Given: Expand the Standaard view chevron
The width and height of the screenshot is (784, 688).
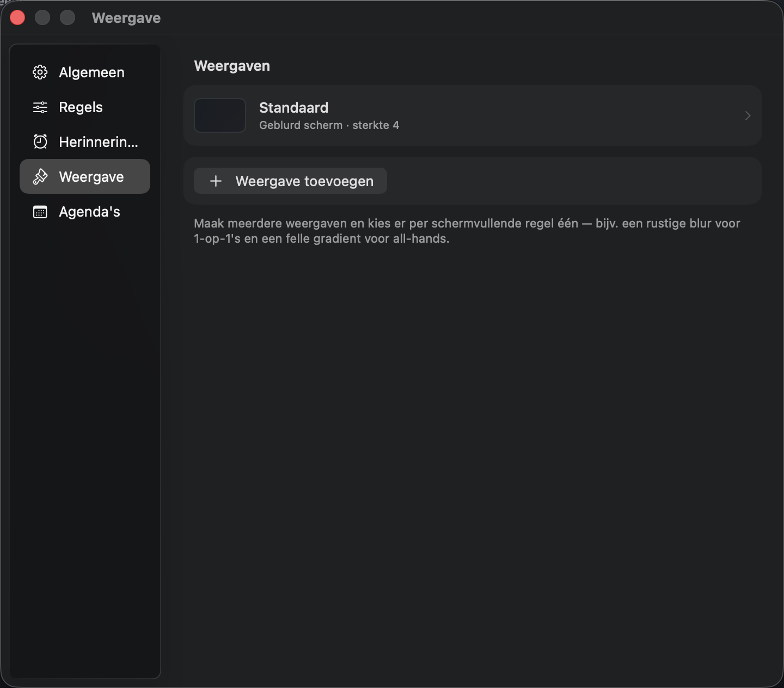Looking at the screenshot, I should 748,115.
